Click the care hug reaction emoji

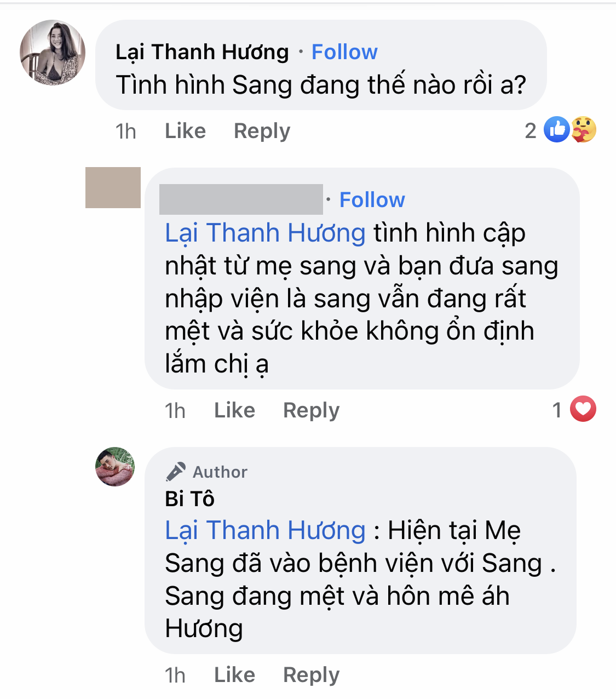tap(584, 130)
